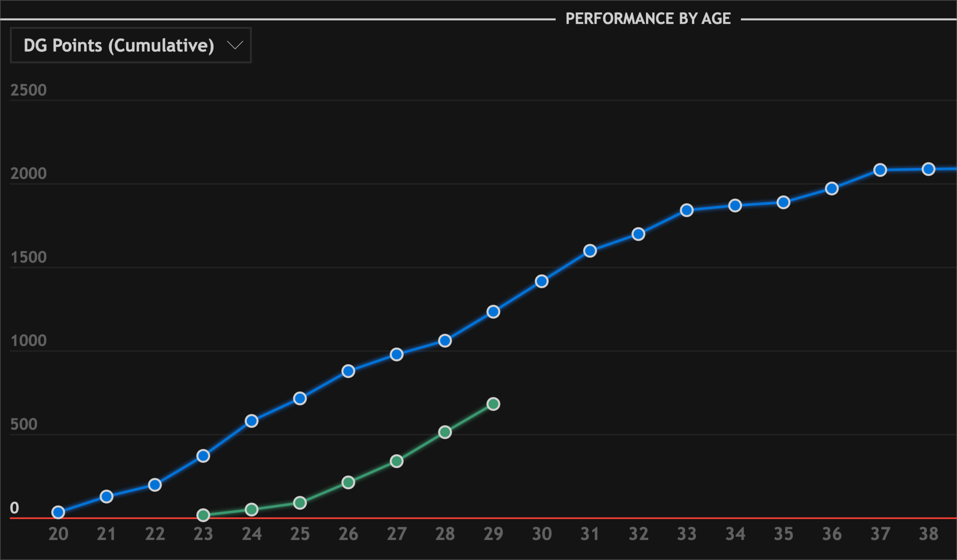The image size is (957, 560).
Task: Click blue data point at age 37
Action: click(x=880, y=170)
